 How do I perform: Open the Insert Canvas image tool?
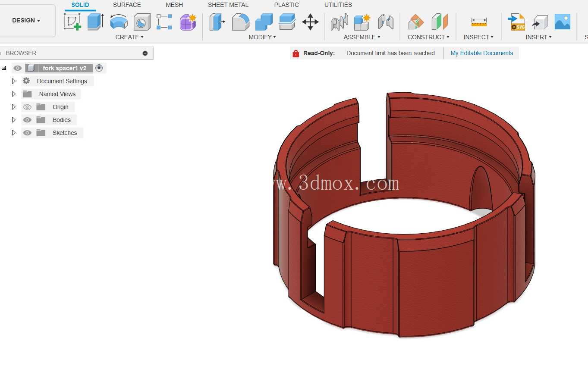coord(563,22)
